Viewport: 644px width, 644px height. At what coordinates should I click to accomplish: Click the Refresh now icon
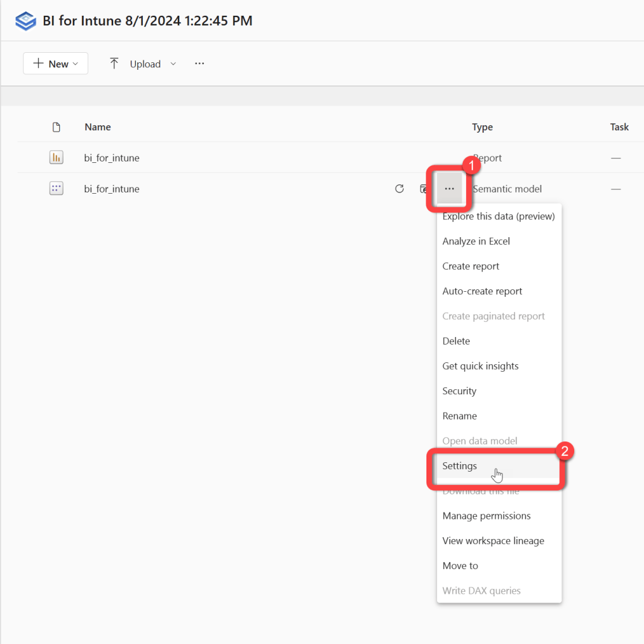[x=399, y=188]
